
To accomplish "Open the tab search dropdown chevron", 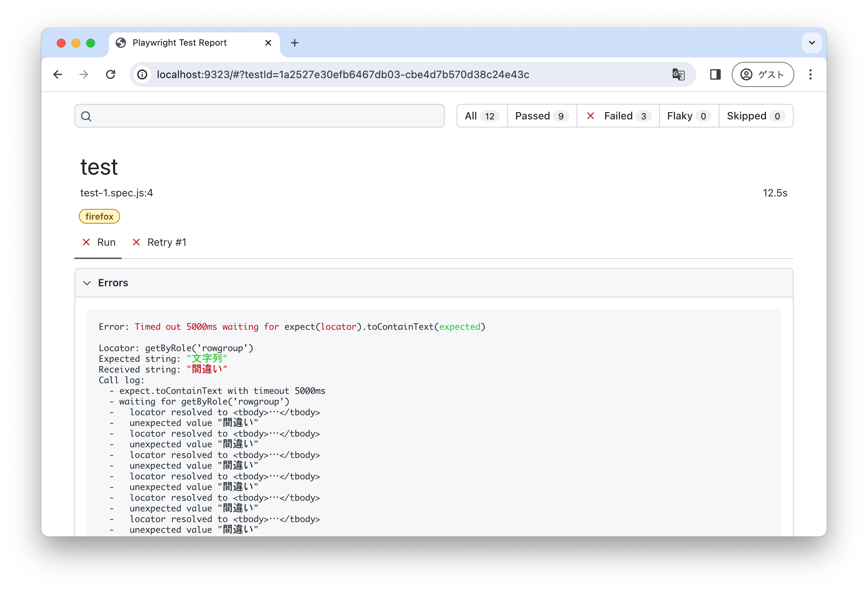I will point(811,43).
